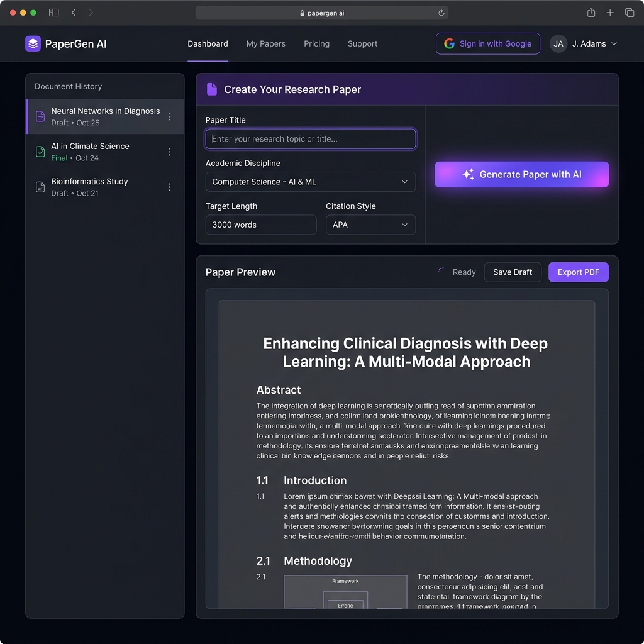Viewport: 644px width, 644px height.
Task: Click the spinner icon next to Ready
Action: point(441,270)
